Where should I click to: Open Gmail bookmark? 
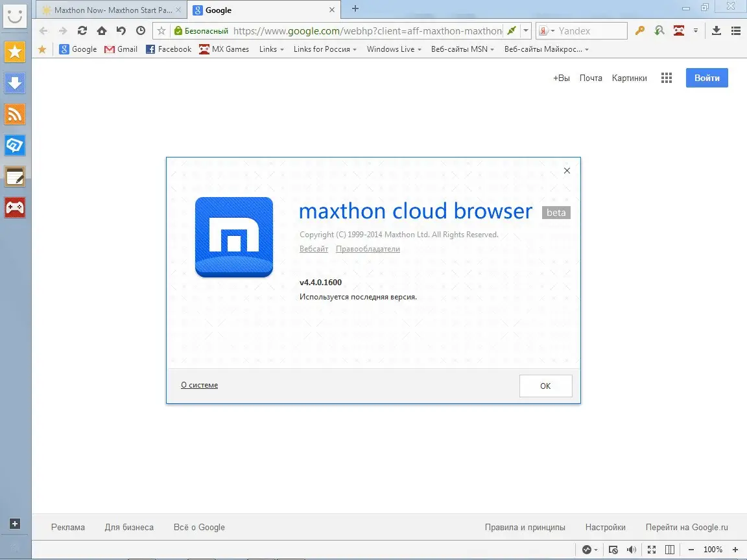point(121,49)
